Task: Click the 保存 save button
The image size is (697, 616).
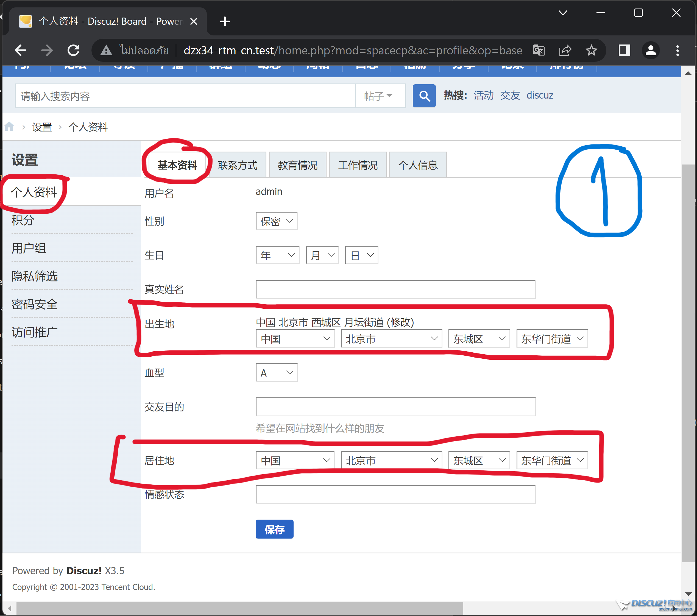Action: point(275,529)
